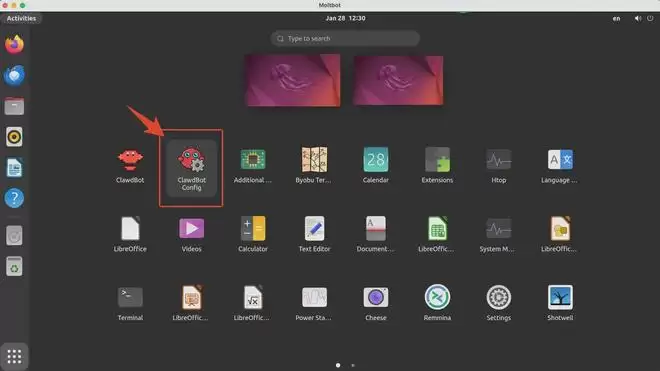This screenshot has height=371, width=660.
Task: Start the Htop application
Action: pos(498,166)
